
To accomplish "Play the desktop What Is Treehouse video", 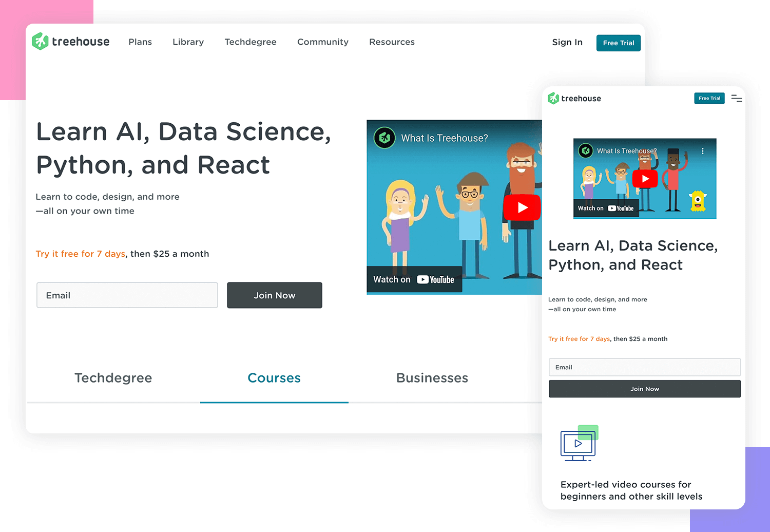I will 522,207.
